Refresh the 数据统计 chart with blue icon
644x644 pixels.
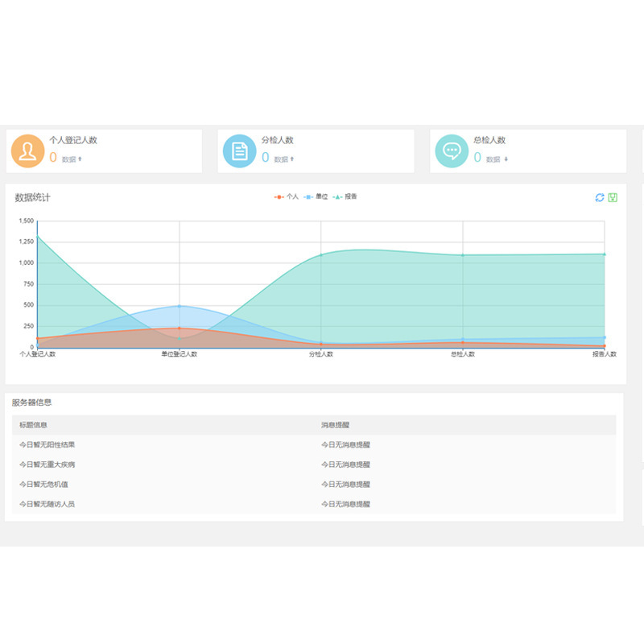(x=600, y=197)
